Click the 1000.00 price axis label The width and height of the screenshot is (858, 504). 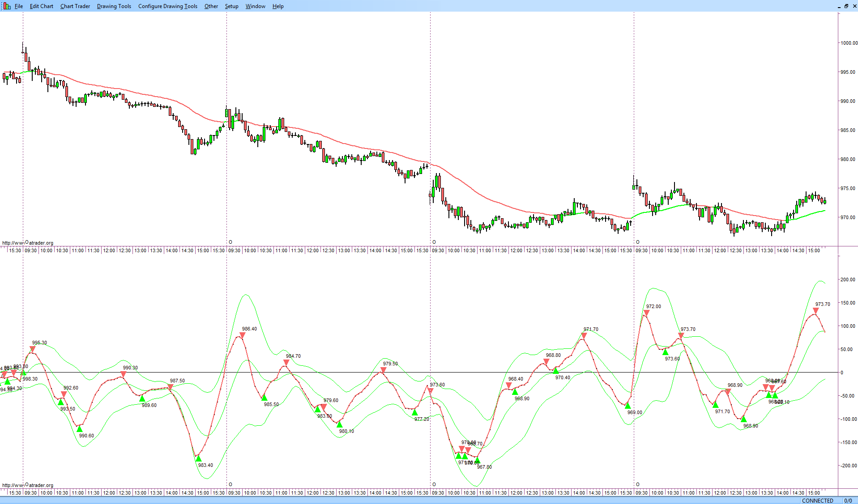click(849, 43)
